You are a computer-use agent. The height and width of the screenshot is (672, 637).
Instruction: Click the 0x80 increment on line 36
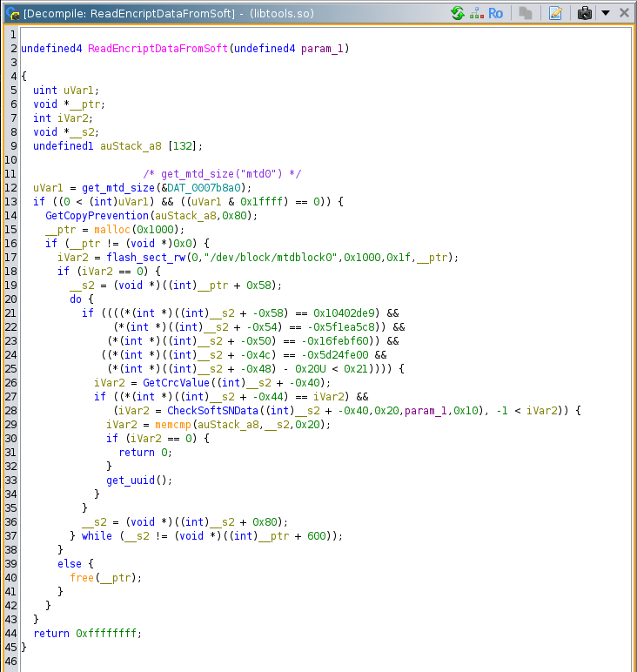point(265,522)
